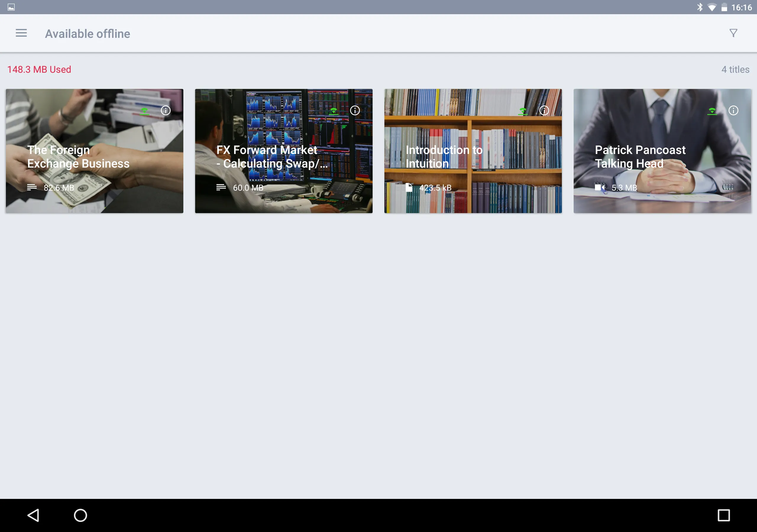Tap '4 titles' count label
Screen dimensions: 757x532
pyautogui.click(x=735, y=69)
